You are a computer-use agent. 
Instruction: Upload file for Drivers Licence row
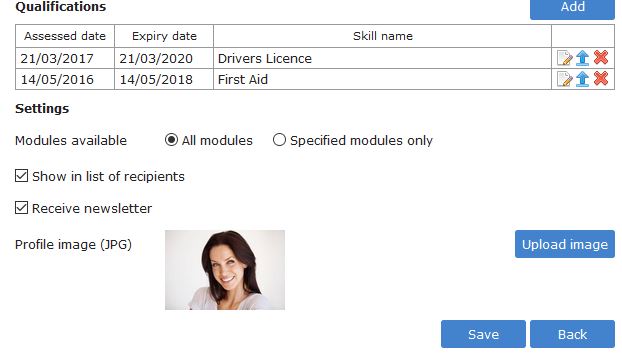(582, 58)
